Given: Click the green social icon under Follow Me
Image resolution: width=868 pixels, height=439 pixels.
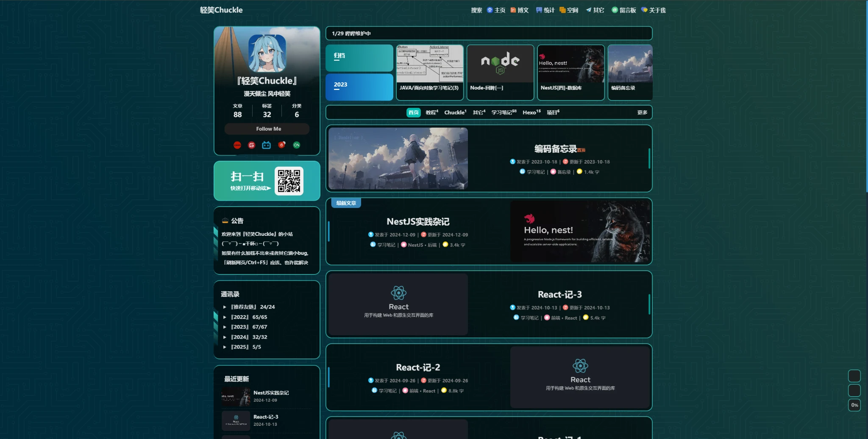Looking at the screenshot, I should 297,145.
